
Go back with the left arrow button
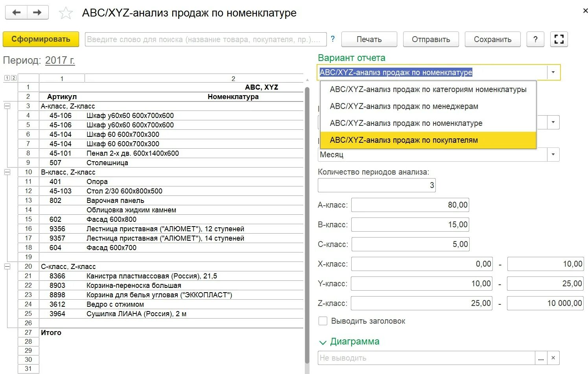click(x=16, y=12)
